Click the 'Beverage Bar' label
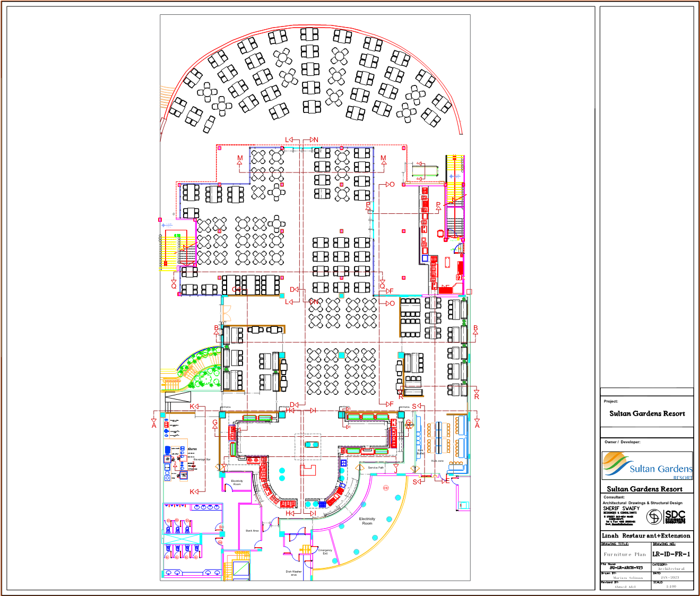Screen dimensions: 700x596 click(202, 460)
